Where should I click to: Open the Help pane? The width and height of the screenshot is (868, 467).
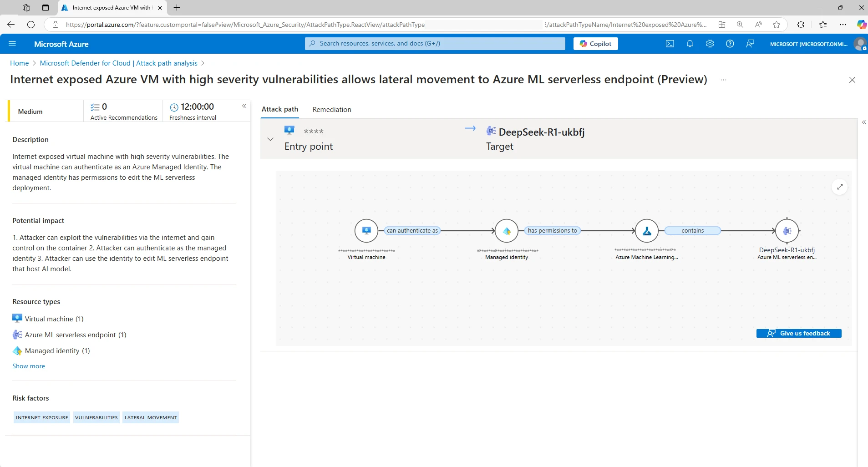(x=729, y=44)
